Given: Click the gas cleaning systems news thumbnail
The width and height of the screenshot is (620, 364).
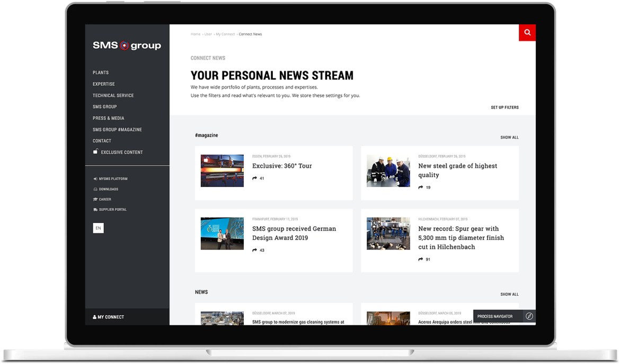Looking at the screenshot, I should tap(222, 318).
